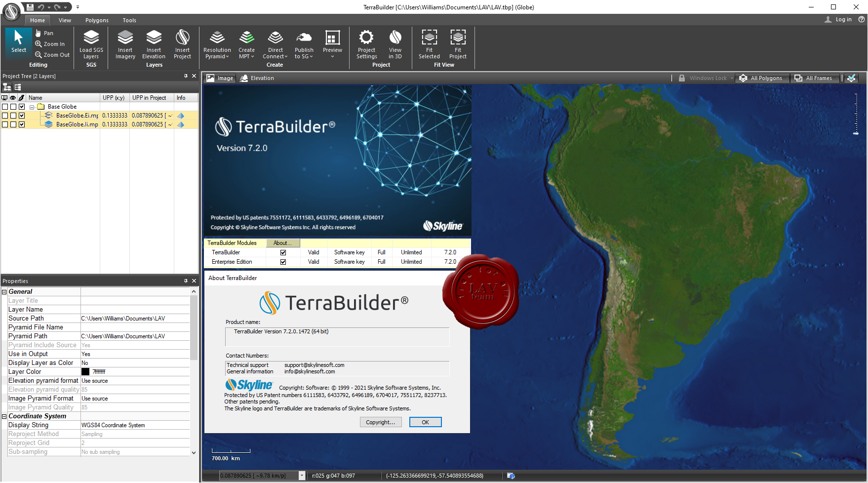
Task: Open Project Settings gear
Action: [x=367, y=44]
